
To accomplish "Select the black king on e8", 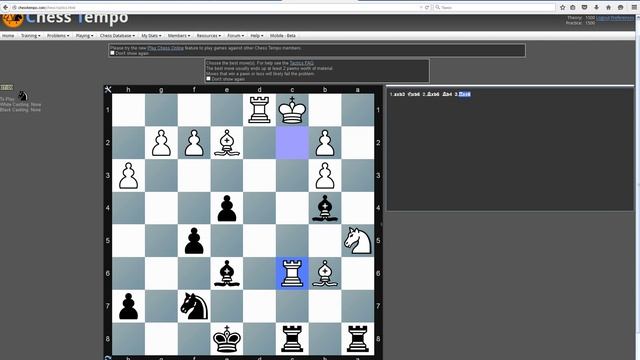I will click(227, 338).
